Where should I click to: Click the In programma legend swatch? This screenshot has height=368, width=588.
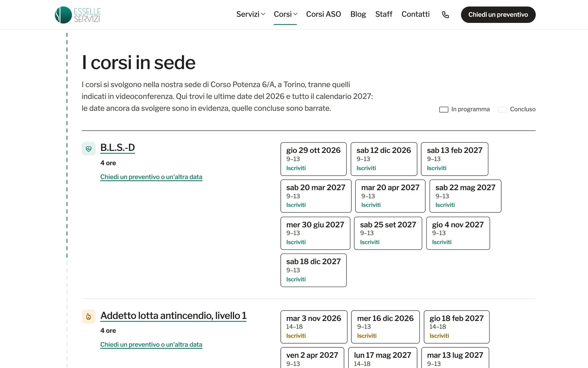pos(444,110)
